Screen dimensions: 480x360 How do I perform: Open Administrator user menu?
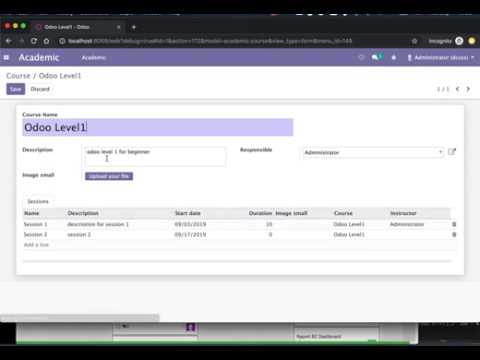pos(440,58)
